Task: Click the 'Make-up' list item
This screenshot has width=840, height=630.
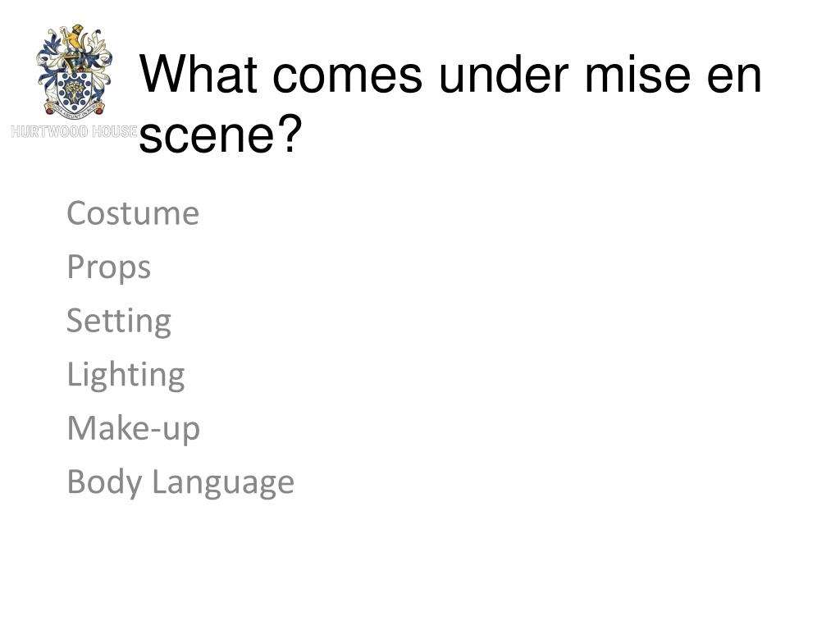Action: tap(134, 428)
